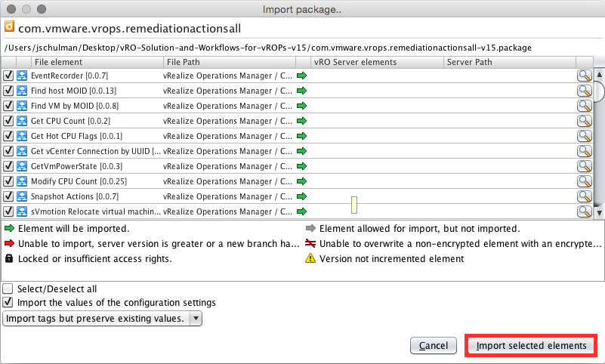
Task: Click the Get CPU Count [0.0.2] text
Action: coord(70,121)
